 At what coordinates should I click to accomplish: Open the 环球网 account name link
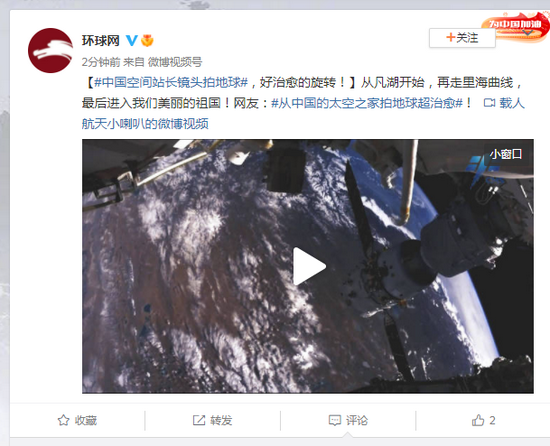click(101, 41)
